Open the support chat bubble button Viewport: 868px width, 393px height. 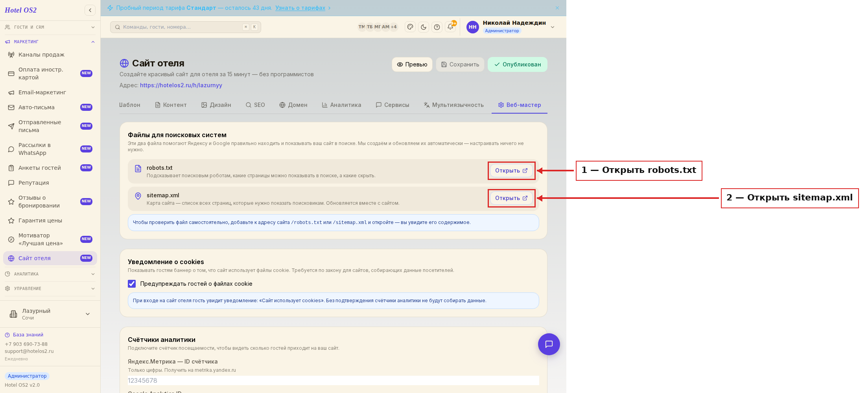coord(549,344)
